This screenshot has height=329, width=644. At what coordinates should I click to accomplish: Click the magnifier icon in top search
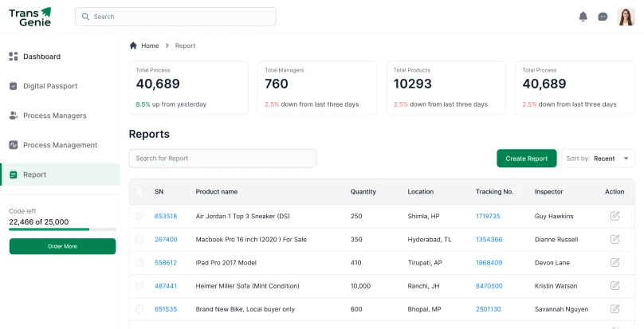click(x=85, y=17)
